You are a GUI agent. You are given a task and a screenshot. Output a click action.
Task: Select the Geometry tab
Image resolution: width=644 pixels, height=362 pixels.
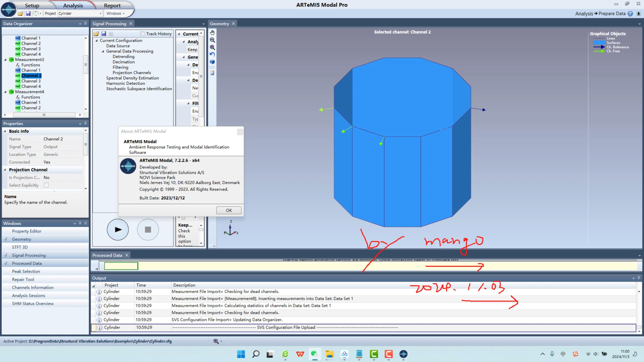(219, 23)
